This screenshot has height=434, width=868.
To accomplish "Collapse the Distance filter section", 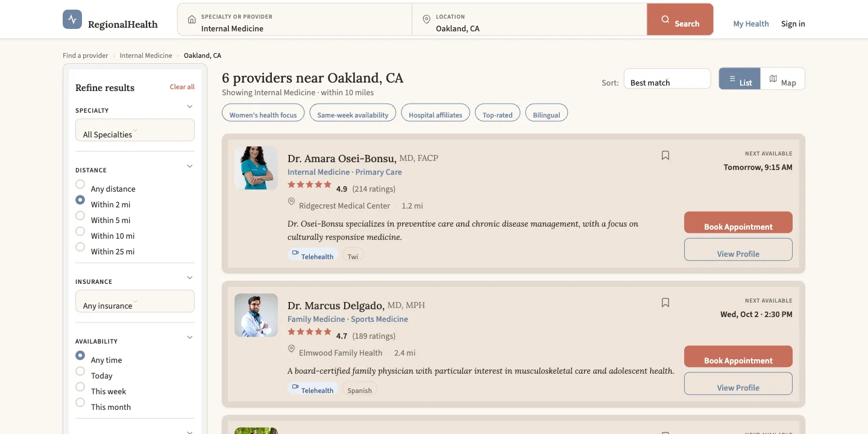I will coord(190,166).
